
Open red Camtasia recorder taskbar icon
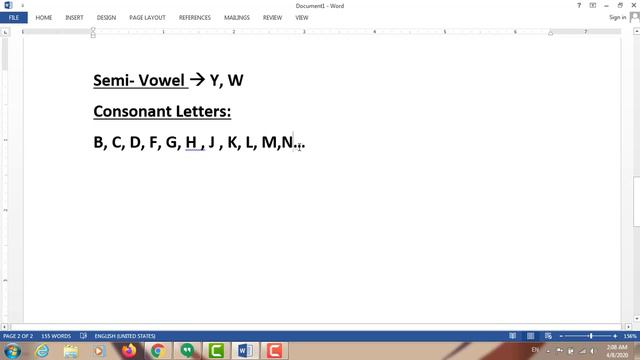pyautogui.click(x=274, y=351)
